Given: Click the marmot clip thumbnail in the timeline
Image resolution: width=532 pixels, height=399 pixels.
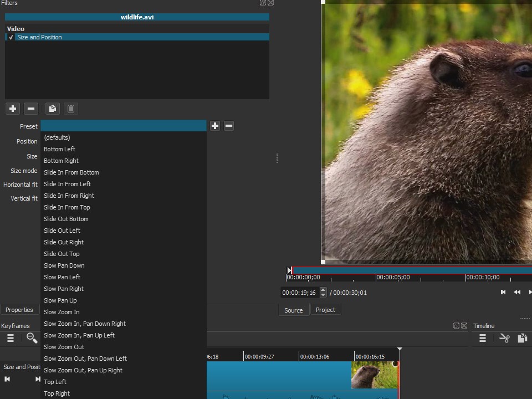Looking at the screenshot, I should (375, 375).
